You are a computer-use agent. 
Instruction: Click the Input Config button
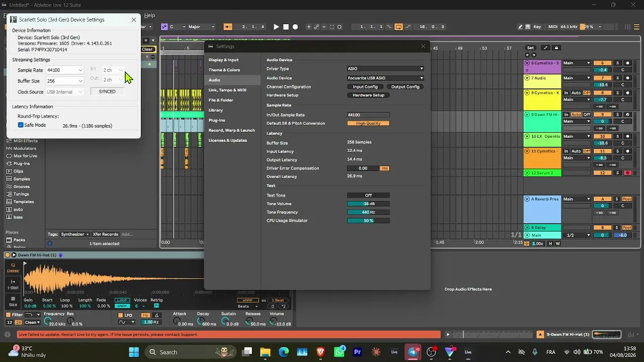click(365, 87)
